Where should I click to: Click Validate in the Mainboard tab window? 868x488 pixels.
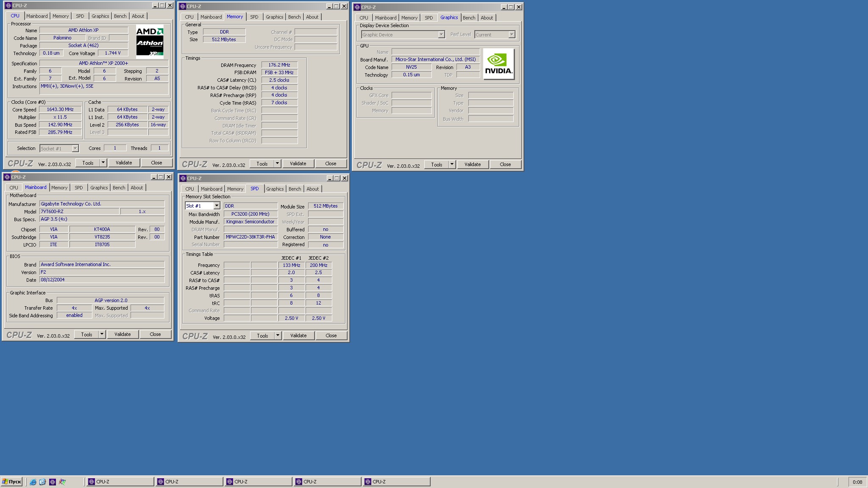click(122, 334)
